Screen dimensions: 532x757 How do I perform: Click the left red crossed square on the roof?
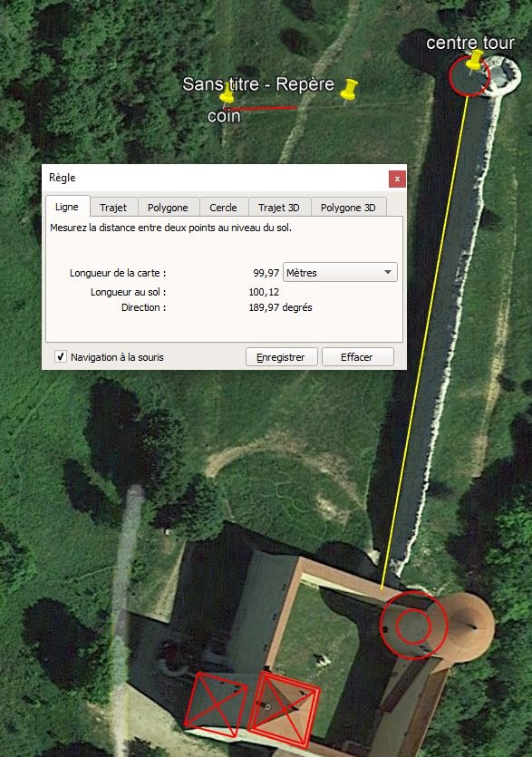(216, 704)
